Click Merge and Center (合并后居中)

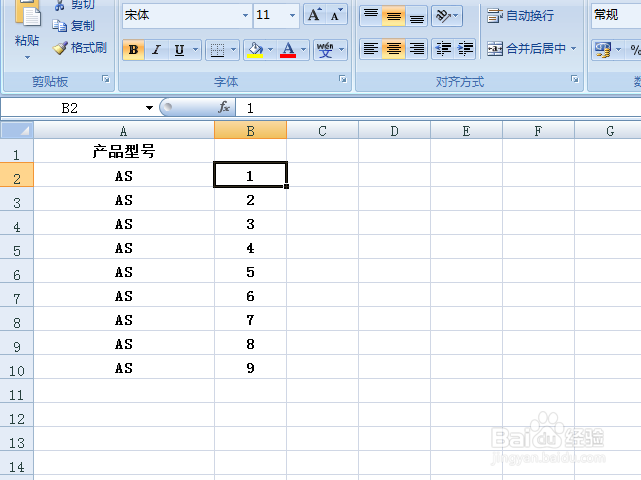pyautogui.click(x=526, y=49)
